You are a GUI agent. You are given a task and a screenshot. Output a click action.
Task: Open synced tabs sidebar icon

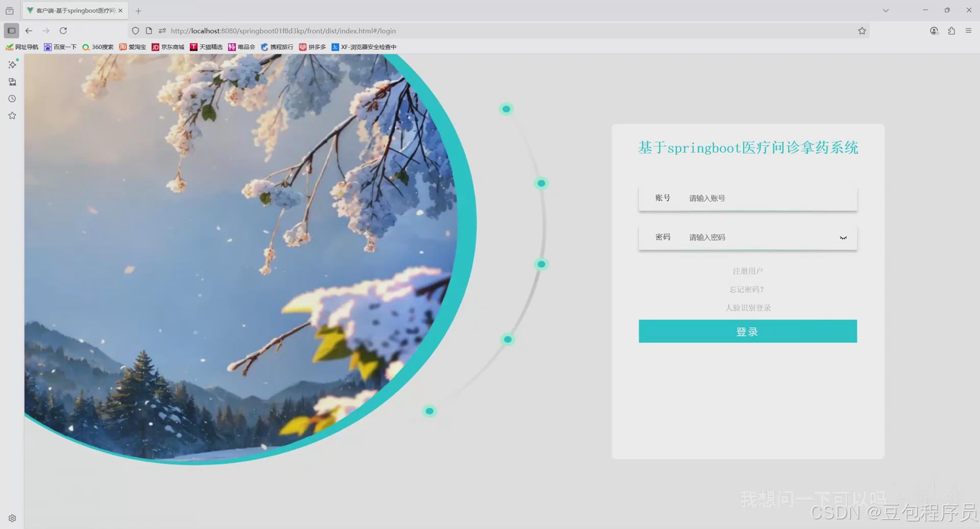[12, 82]
